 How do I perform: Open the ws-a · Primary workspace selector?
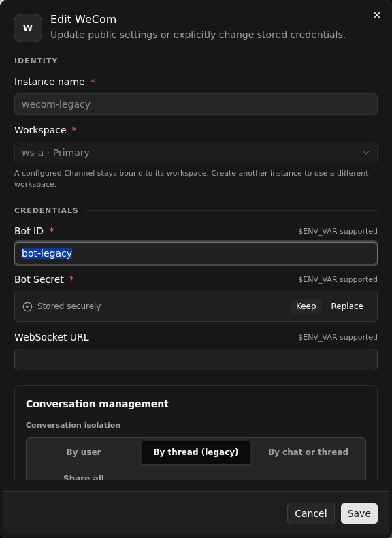click(196, 153)
